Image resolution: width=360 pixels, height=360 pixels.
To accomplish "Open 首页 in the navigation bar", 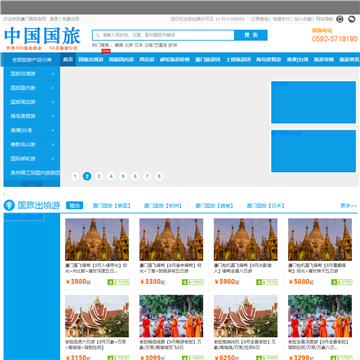I will (68, 60).
